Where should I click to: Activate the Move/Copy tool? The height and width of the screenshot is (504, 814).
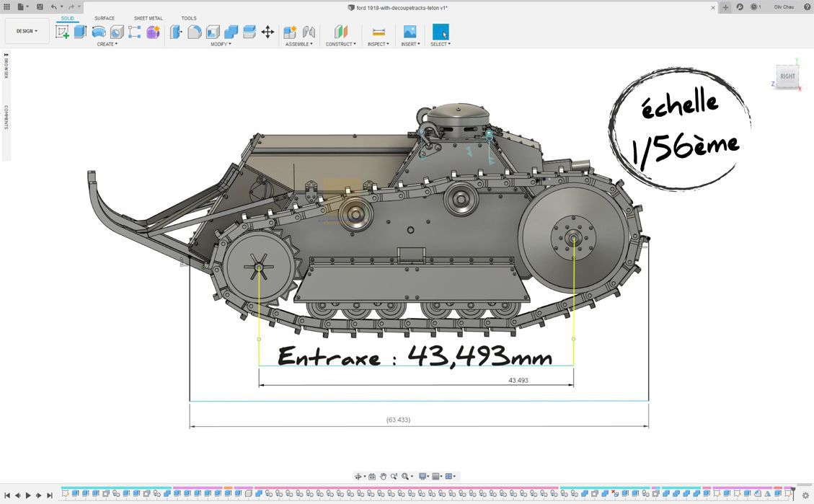[x=267, y=32]
